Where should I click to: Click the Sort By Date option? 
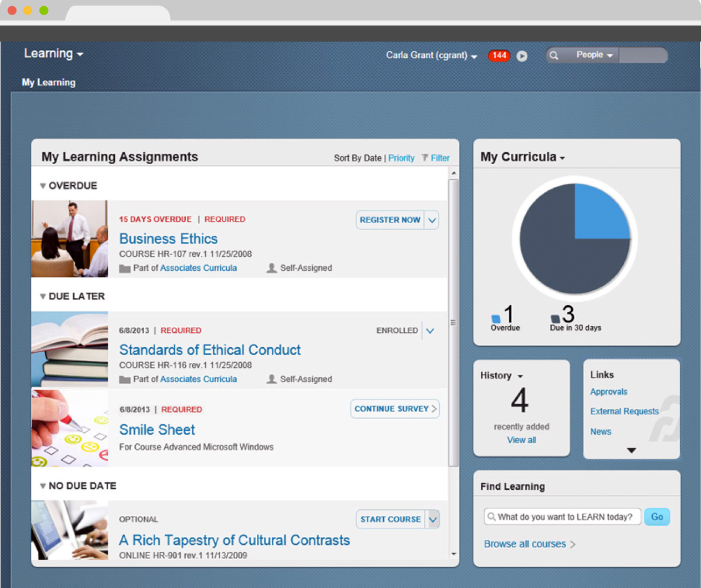click(358, 158)
